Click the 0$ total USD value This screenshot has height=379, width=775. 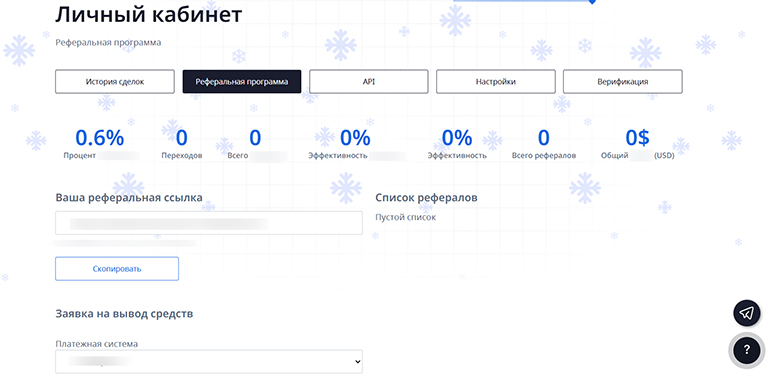pyautogui.click(x=638, y=138)
